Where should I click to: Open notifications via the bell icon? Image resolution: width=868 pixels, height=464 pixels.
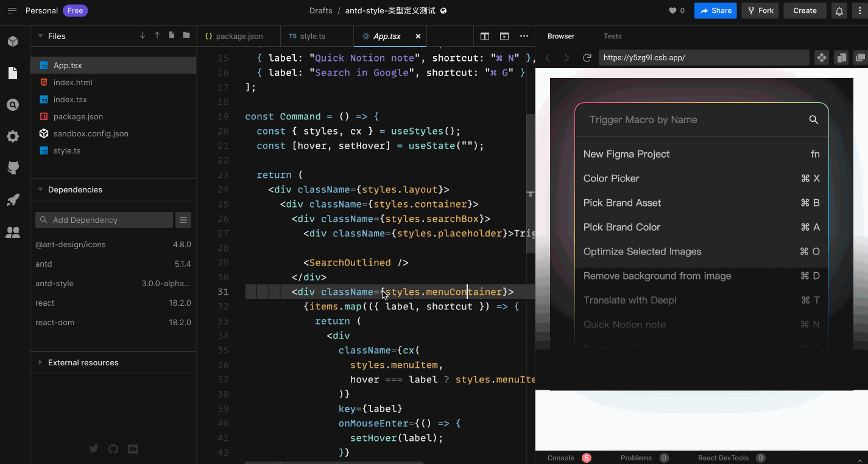839,10
